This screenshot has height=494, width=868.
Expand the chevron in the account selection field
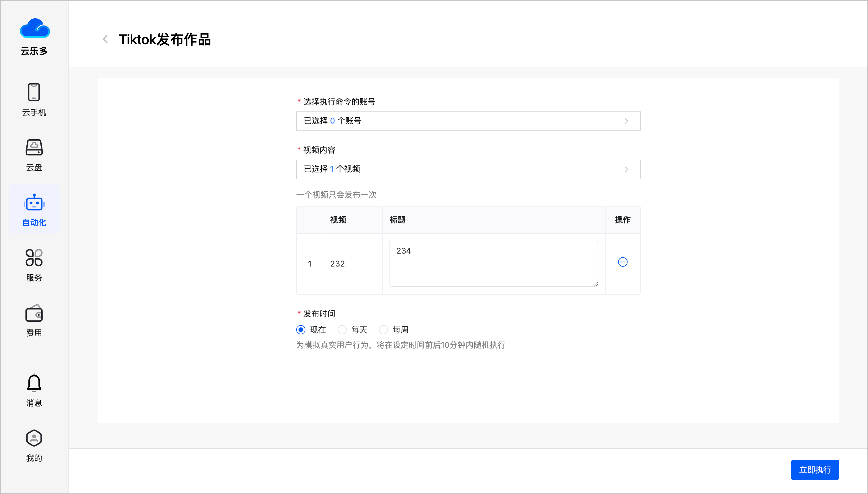click(x=626, y=121)
